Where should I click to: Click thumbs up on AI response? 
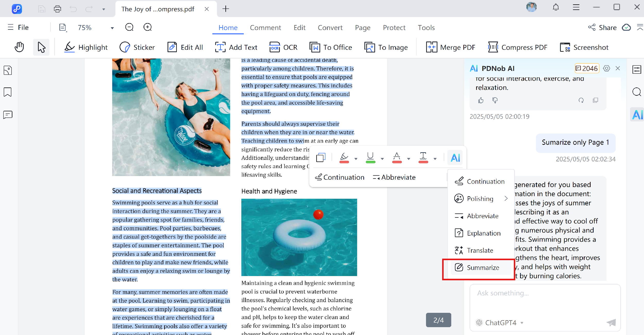(481, 100)
